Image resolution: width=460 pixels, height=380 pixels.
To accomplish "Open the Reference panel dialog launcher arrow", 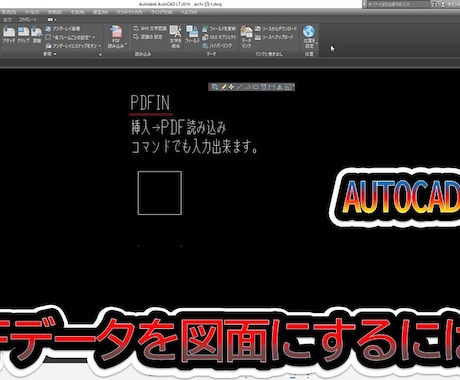I will (x=100, y=54).
